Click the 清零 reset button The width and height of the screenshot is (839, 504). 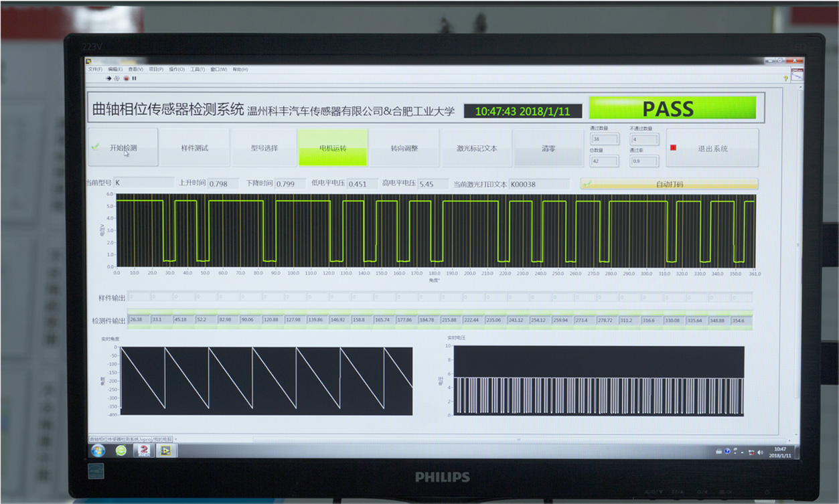(x=548, y=148)
